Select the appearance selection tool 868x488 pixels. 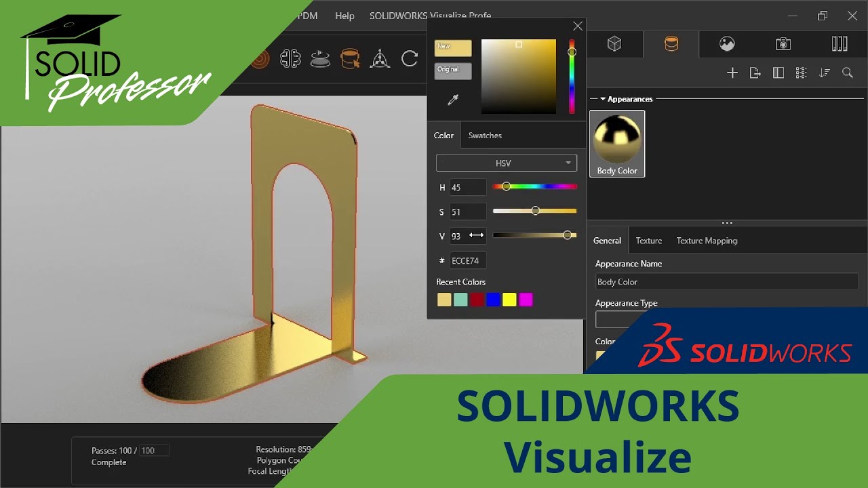pos(350,59)
